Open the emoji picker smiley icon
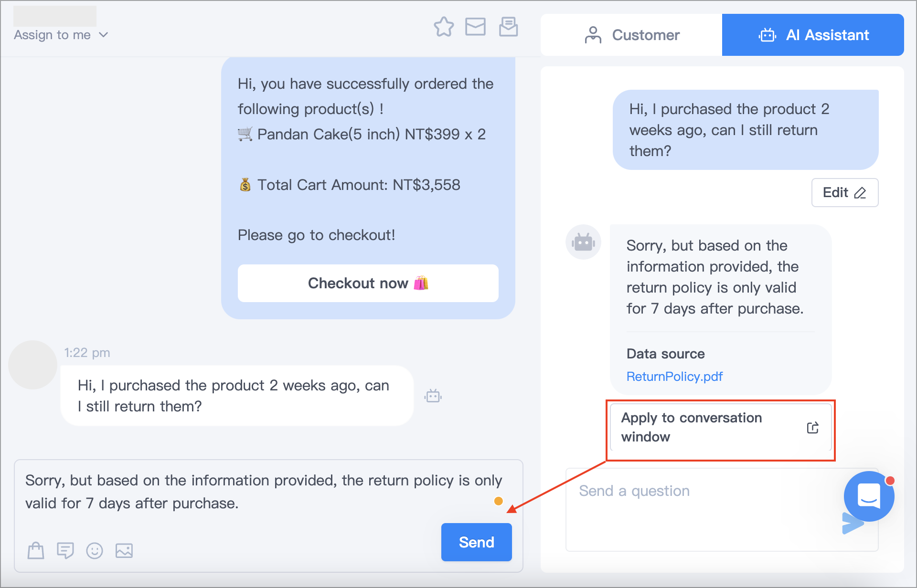917x588 pixels. 95,550
